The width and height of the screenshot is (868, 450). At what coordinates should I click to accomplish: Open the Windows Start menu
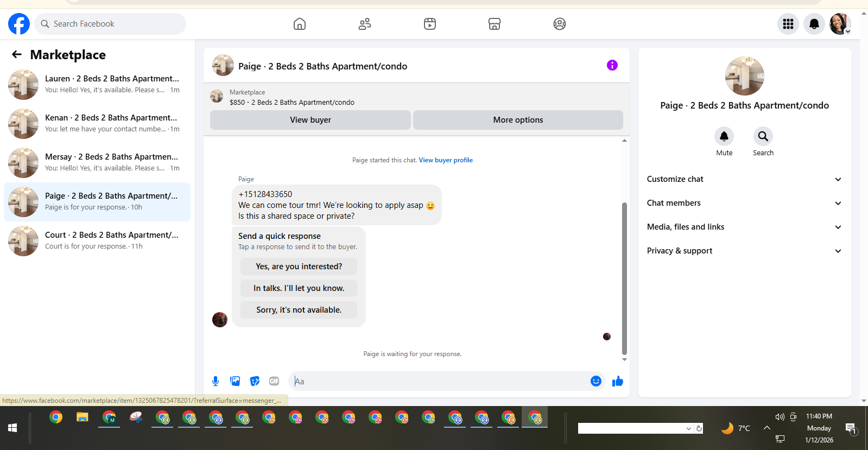[12, 428]
